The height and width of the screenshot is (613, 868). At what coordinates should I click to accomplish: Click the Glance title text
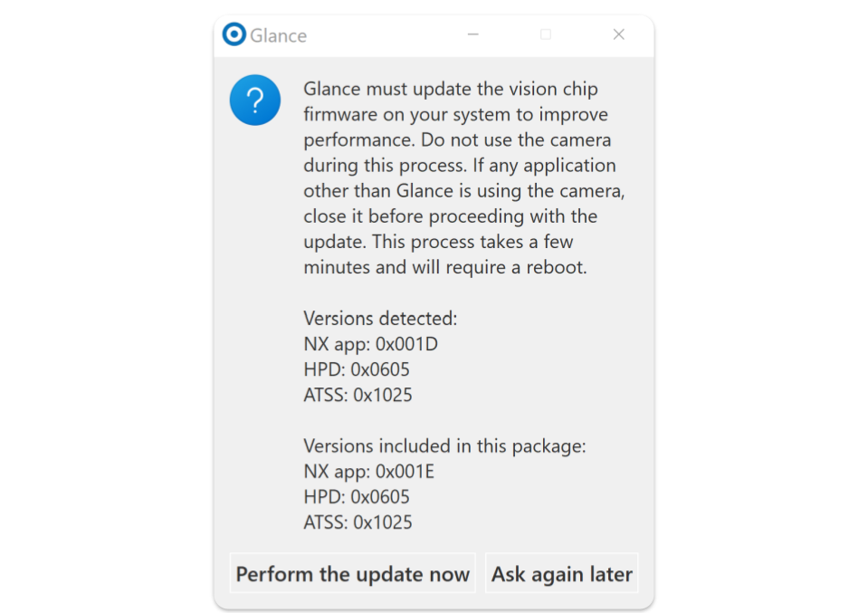tap(279, 36)
